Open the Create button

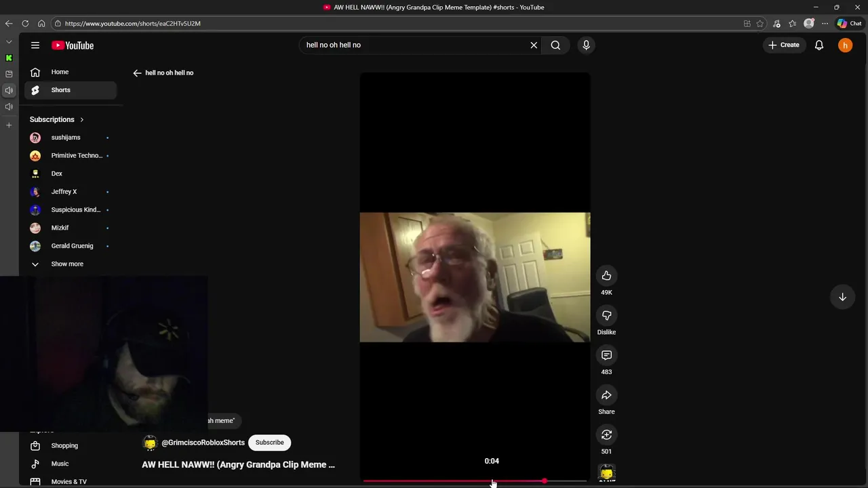784,45
